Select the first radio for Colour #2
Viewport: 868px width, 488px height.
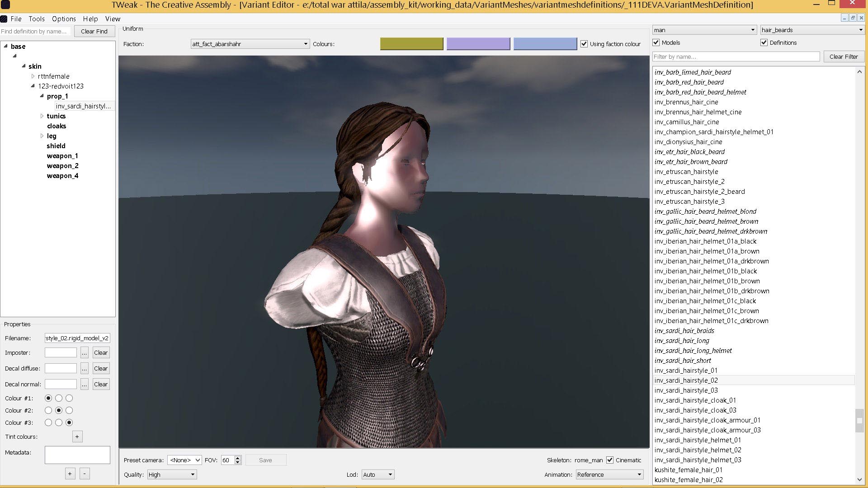click(48, 410)
